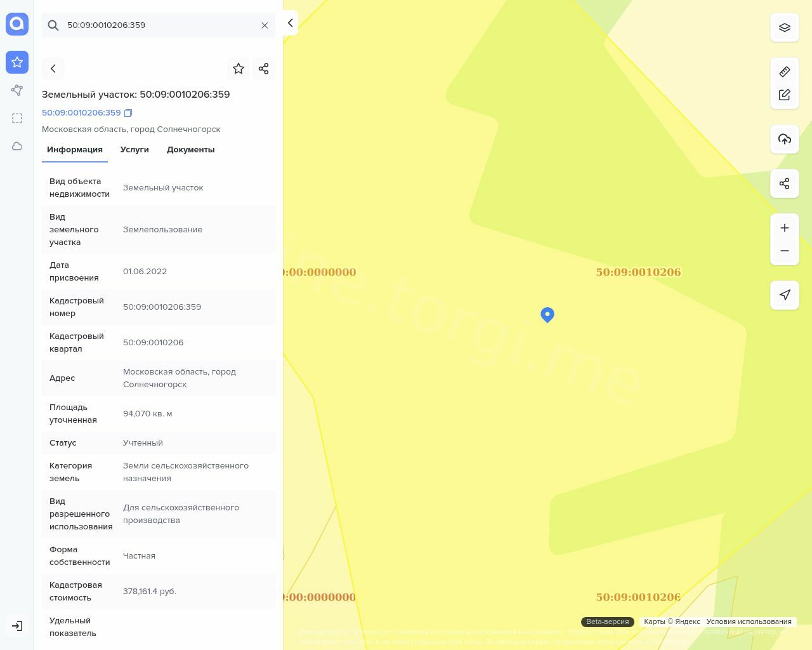Select the dashed rectangle selection tool

(17, 118)
